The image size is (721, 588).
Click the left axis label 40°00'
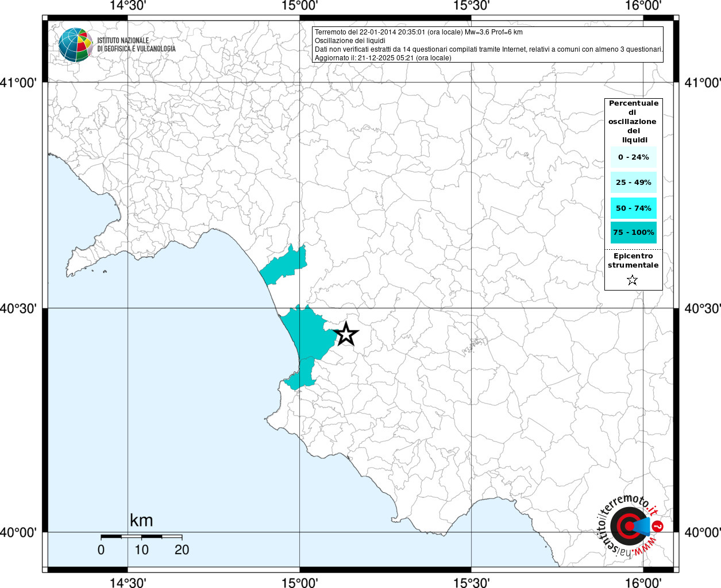pyautogui.click(x=18, y=532)
